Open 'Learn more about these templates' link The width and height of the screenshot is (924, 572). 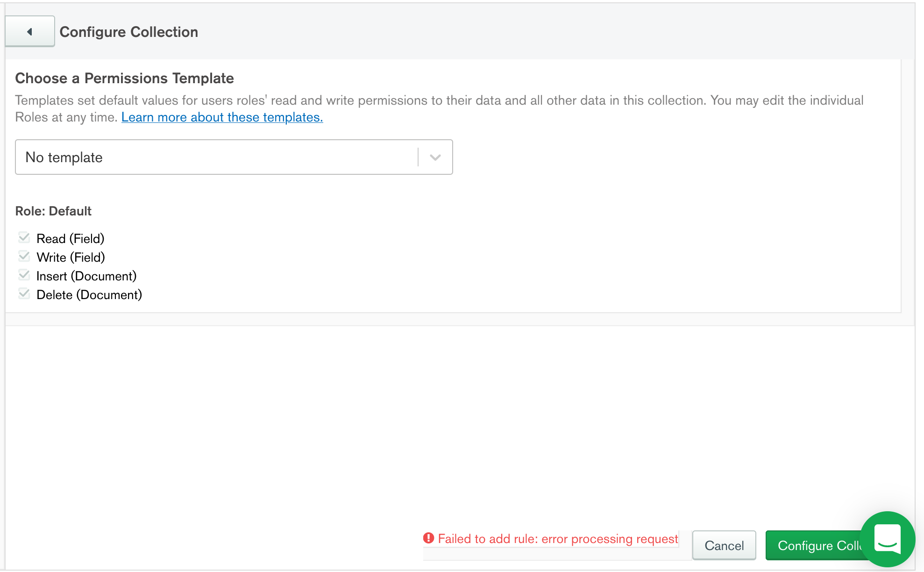pyautogui.click(x=222, y=117)
